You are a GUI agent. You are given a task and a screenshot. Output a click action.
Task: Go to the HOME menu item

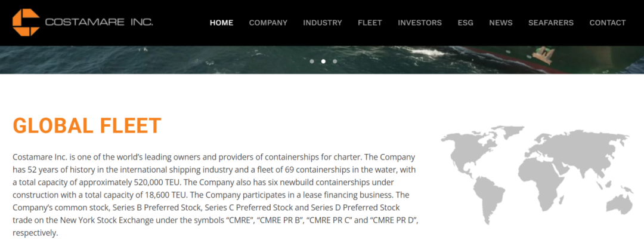(221, 23)
